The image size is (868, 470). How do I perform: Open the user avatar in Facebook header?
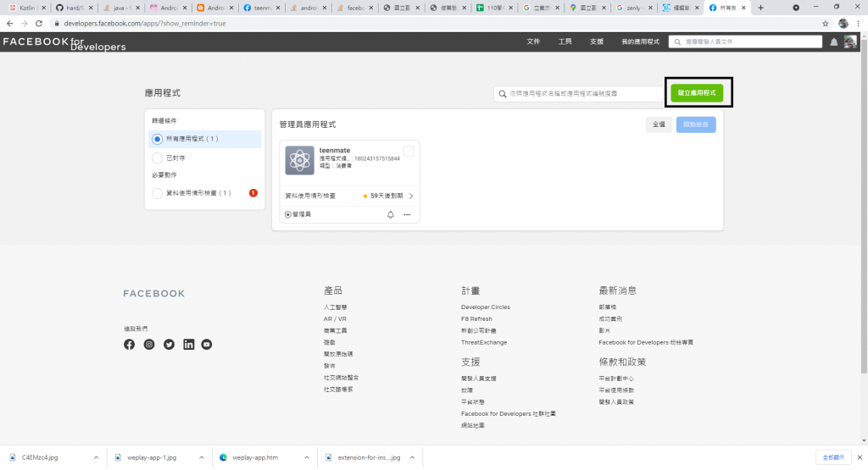pos(849,41)
